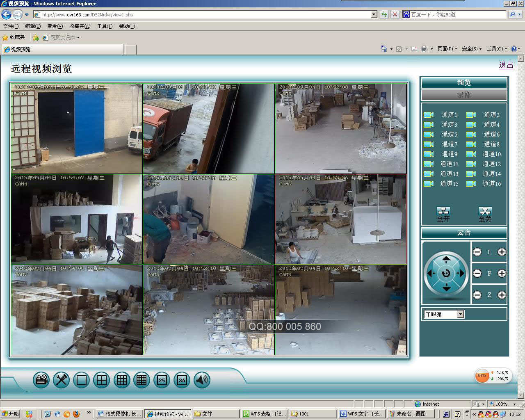Open the settings tools icon in bottom toolbar
The width and height of the screenshot is (525, 420).
coord(61,380)
